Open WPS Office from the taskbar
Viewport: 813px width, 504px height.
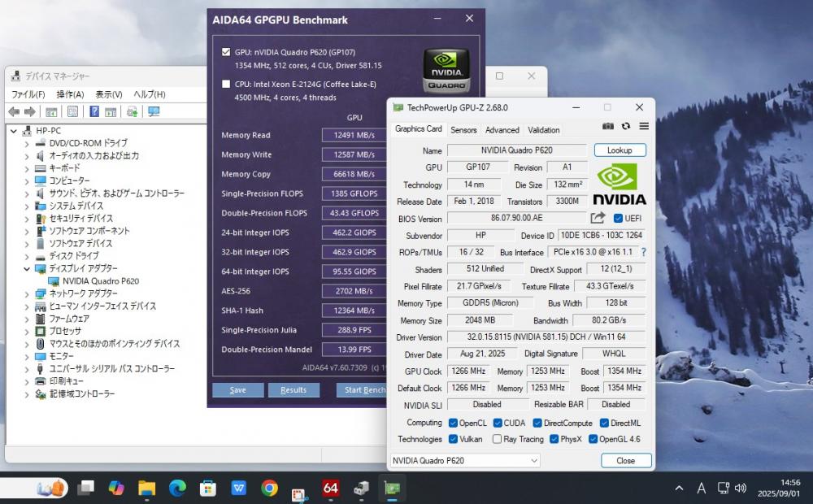point(238,488)
